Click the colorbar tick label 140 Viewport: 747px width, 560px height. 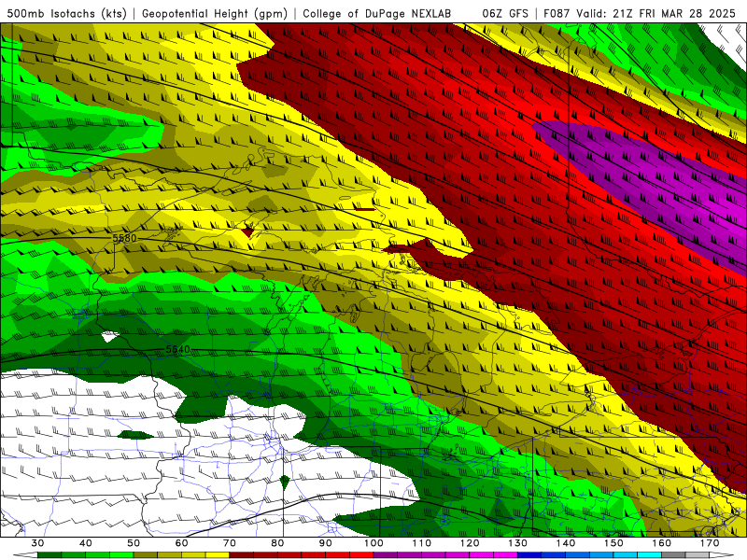coord(566,543)
